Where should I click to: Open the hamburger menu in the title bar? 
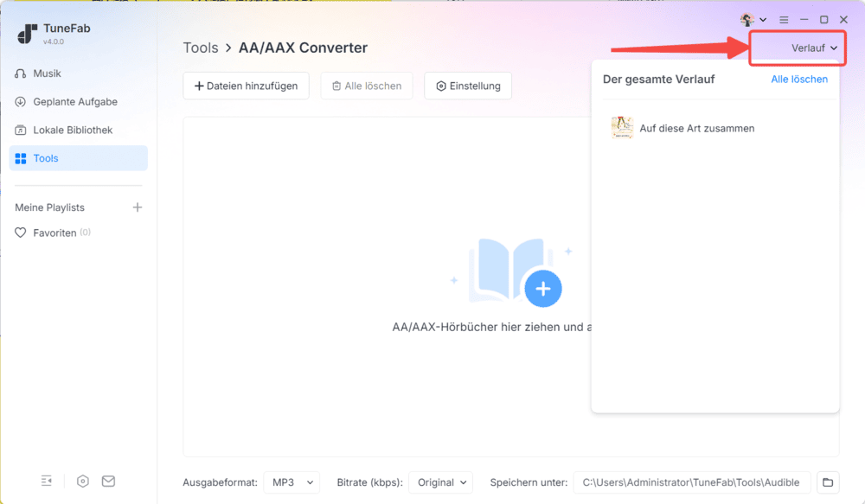[x=784, y=20]
